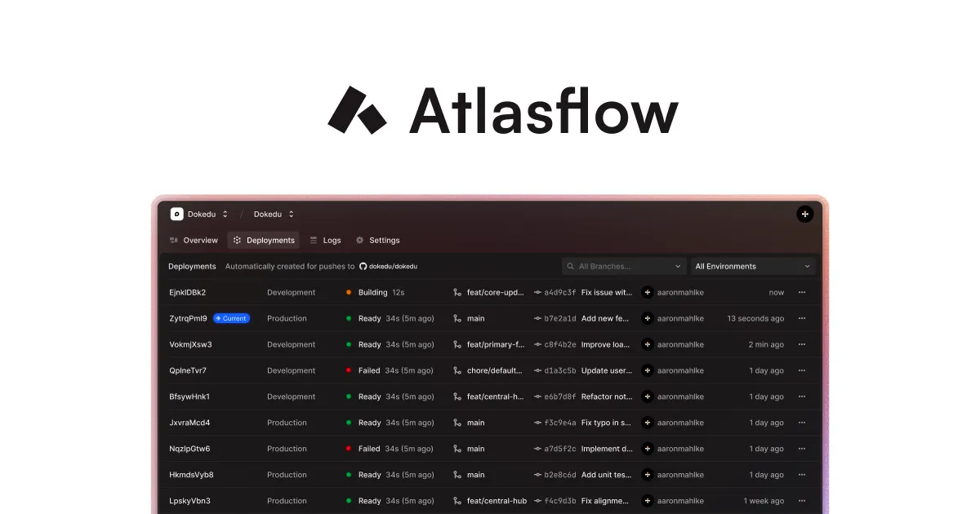Viewport: 980px width, 514px height.
Task: Open more options for LpskyVbn3 row
Action: [x=802, y=501]
